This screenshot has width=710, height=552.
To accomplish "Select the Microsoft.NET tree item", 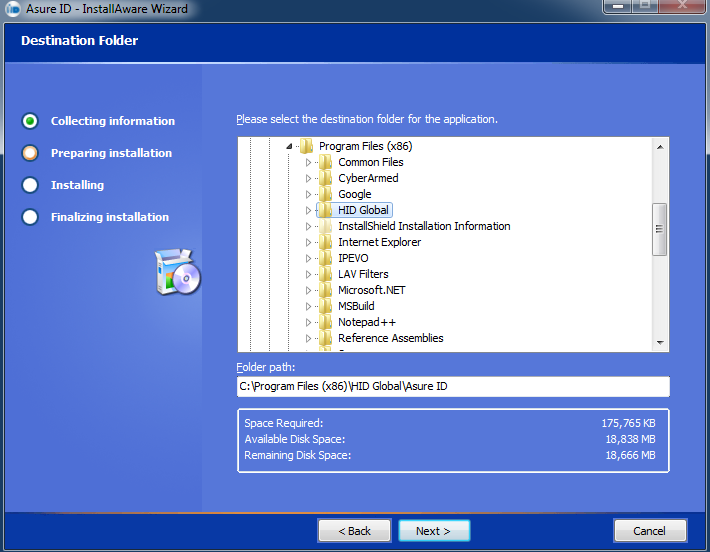I will (x=372, y=290).
